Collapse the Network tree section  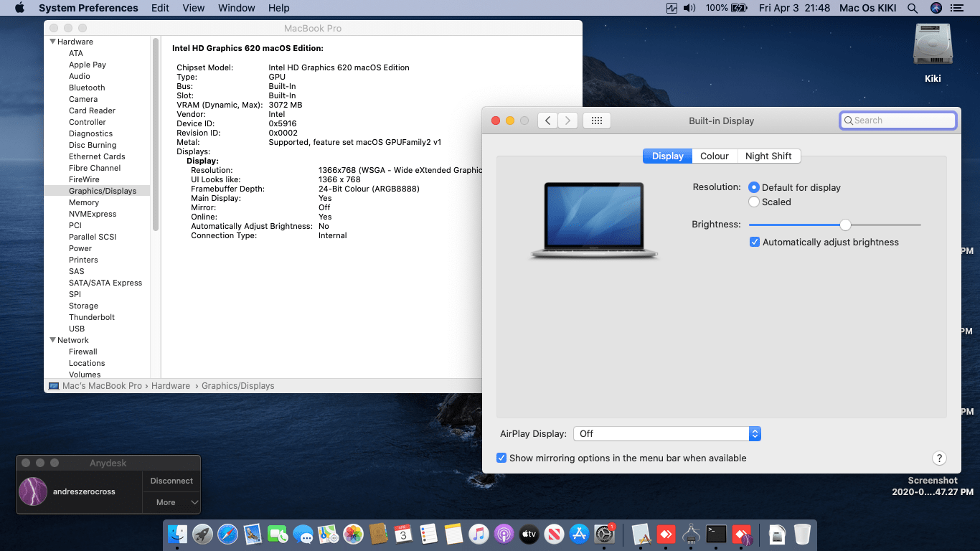click(x=52, y=339)
